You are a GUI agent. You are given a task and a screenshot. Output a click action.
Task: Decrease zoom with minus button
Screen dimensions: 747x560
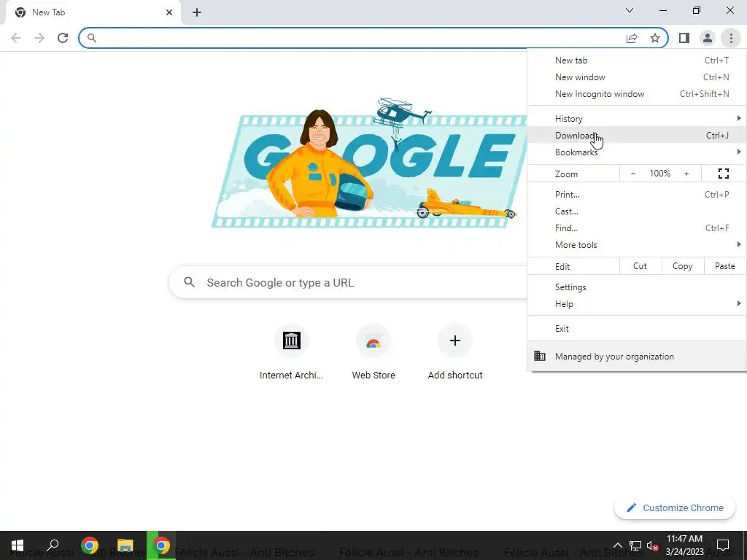pyautogui.click(x=633, y=174)
